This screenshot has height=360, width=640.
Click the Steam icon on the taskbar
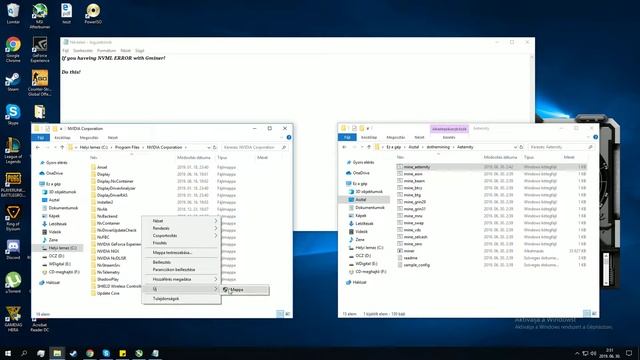coord(73,353)
